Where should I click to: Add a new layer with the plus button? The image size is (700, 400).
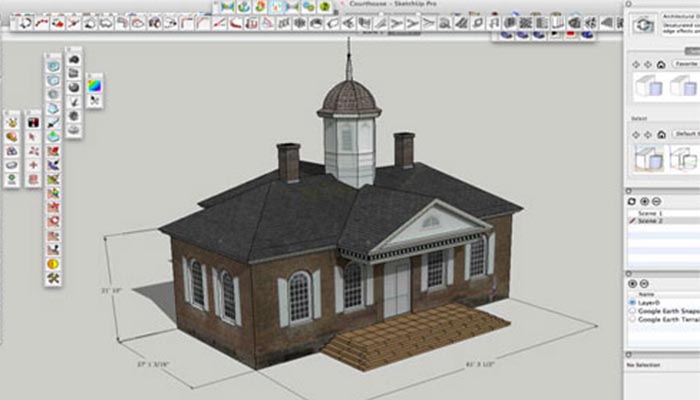click(632, 283)
